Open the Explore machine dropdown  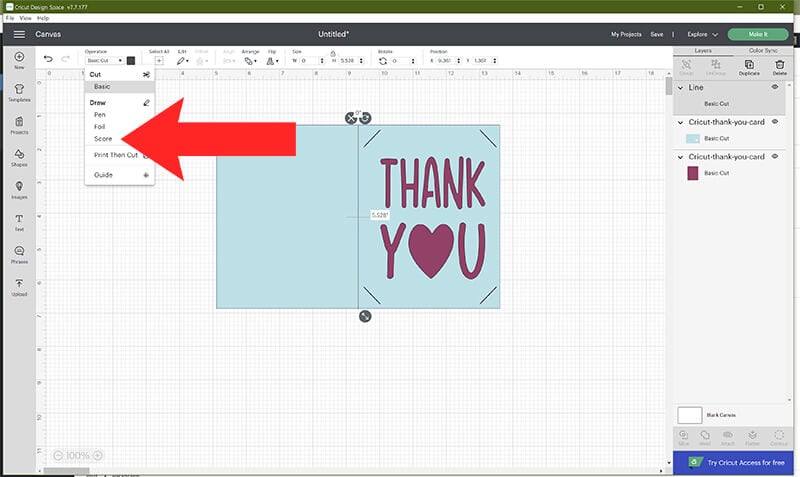pos(703,34)
